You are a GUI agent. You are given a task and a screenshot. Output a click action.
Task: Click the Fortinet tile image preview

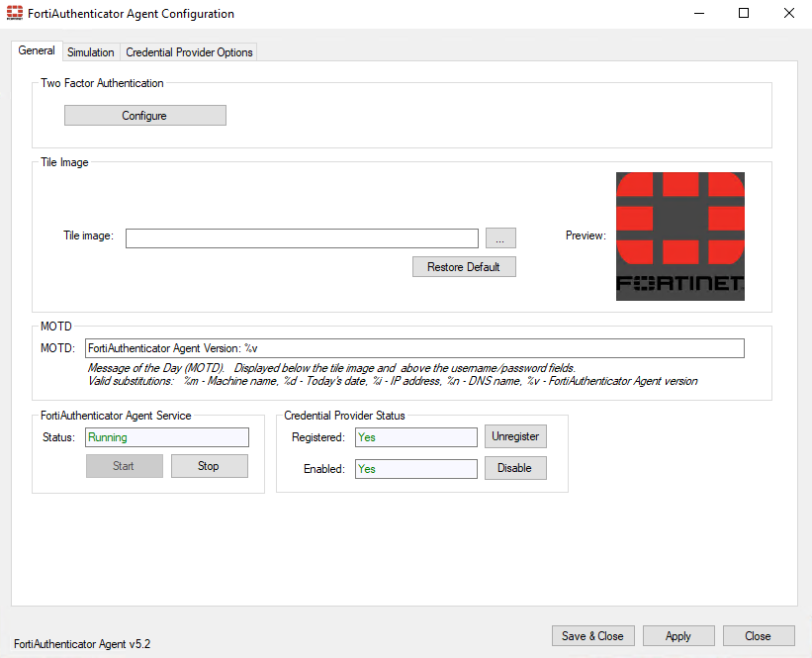pos(679,235)
